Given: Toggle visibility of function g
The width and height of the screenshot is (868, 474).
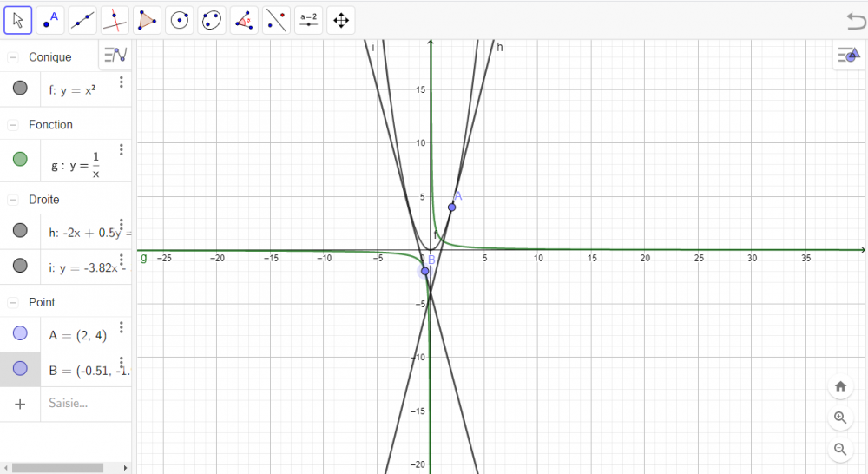Looking at the screenshot, I should coord(20,160).
